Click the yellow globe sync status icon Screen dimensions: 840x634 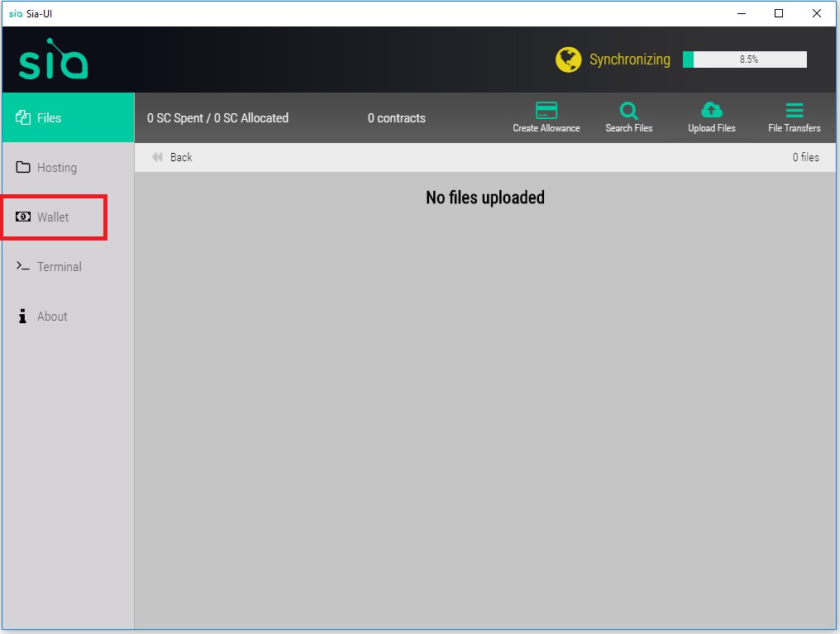(569, 60)
